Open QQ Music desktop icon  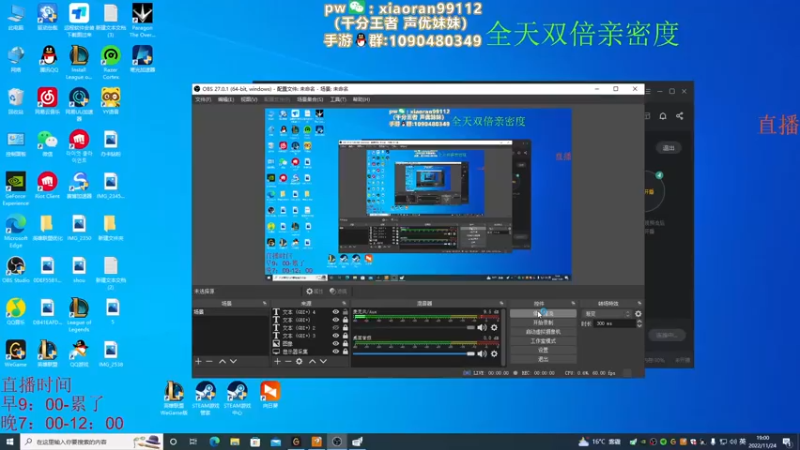click(16, 312)
